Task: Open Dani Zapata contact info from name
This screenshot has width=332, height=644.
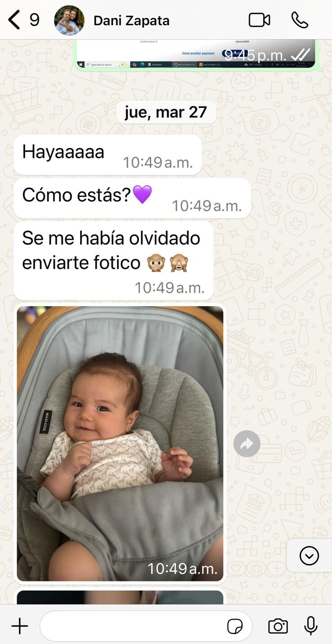Action: coord(131,20)
